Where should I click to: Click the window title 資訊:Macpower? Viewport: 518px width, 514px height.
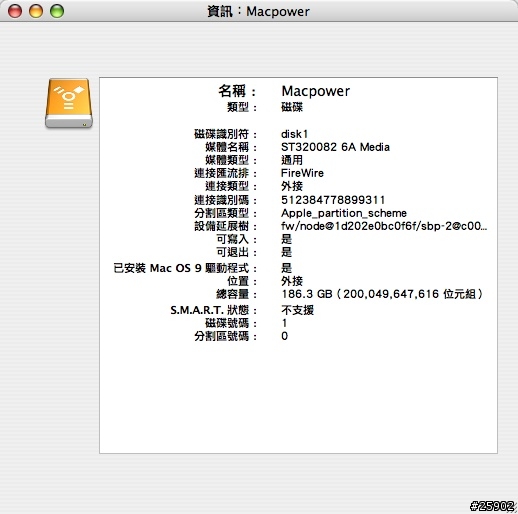tap(258, 11)
